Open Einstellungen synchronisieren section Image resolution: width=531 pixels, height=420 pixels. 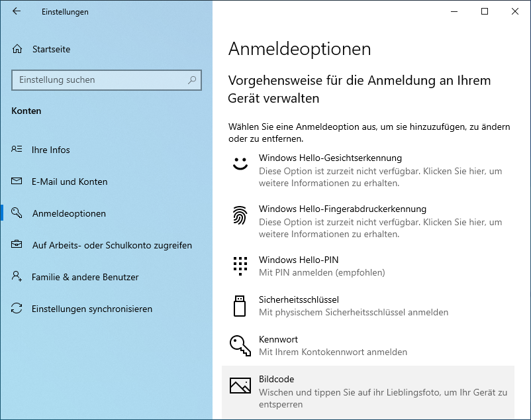click(x=92, y=309)
